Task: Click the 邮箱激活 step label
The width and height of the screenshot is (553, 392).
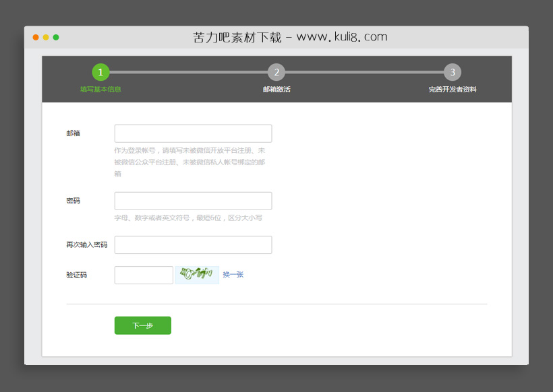Action: (276, 89)
